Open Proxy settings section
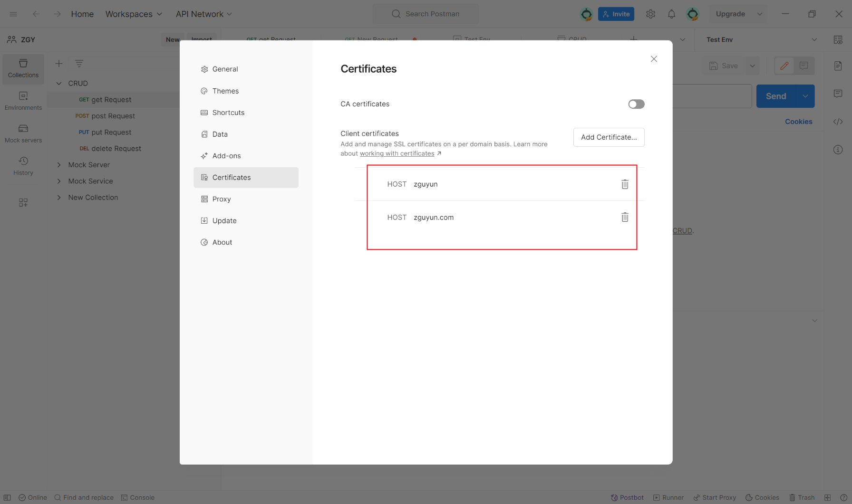This screenshot has width=852, height=504. [x=246, y=199]
